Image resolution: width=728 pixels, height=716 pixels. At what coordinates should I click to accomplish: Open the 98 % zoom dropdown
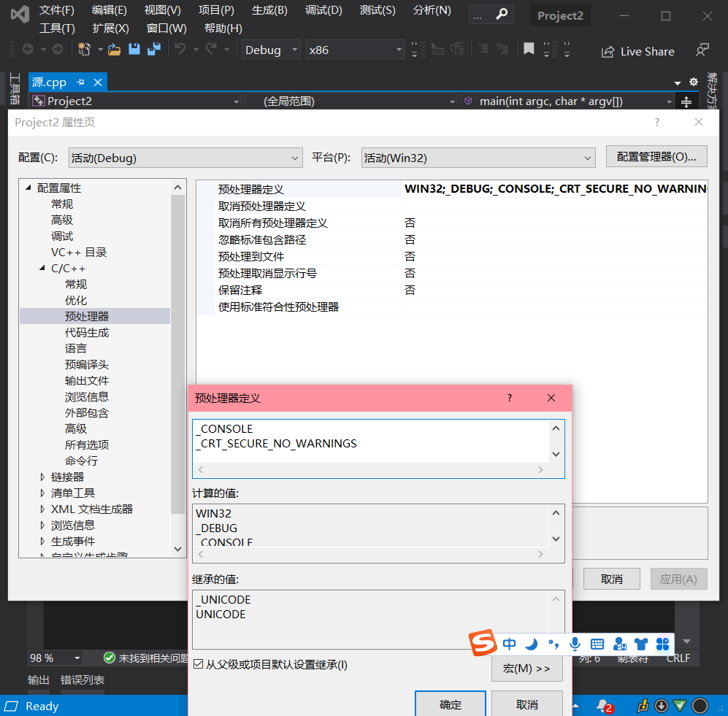tap(77, 658)
